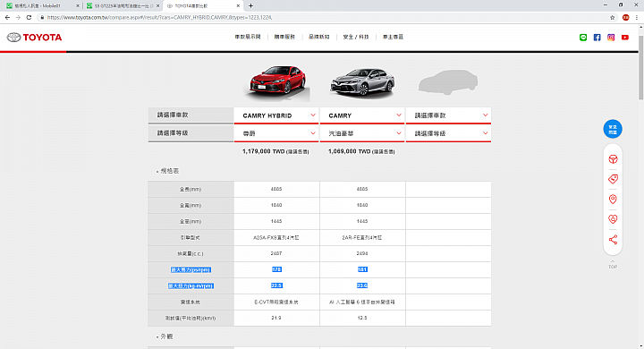The width and height of the screenshot is (644, 349).
Task: Go back to top via TOP arrow
Action: point(613,264)
